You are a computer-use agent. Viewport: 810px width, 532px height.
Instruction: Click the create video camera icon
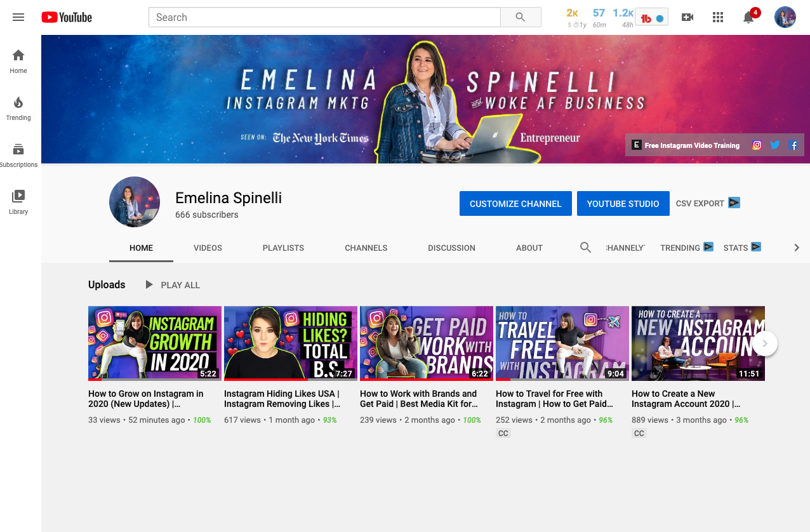[687, 17]
